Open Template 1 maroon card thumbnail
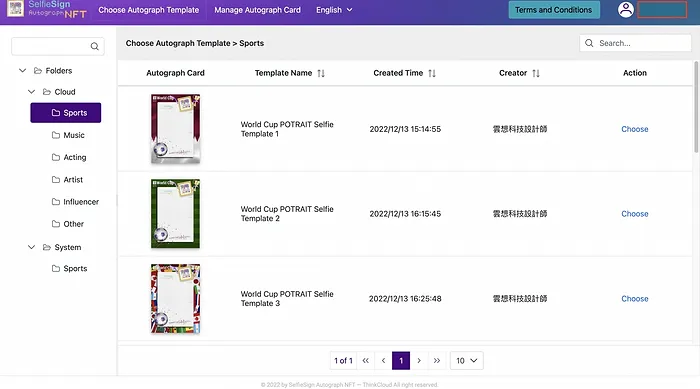Viewport: 700px width, 389px height. tap(175, 129)
